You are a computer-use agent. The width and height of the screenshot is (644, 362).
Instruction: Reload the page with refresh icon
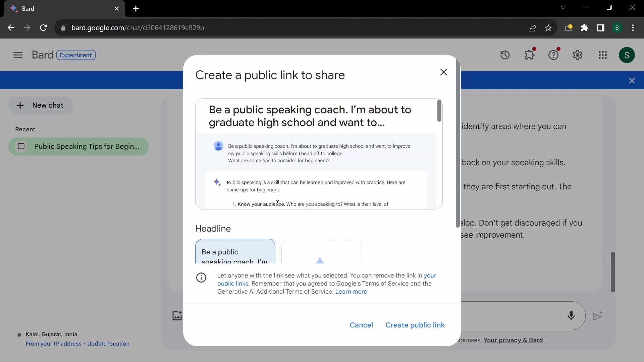[x=43, y=28]
